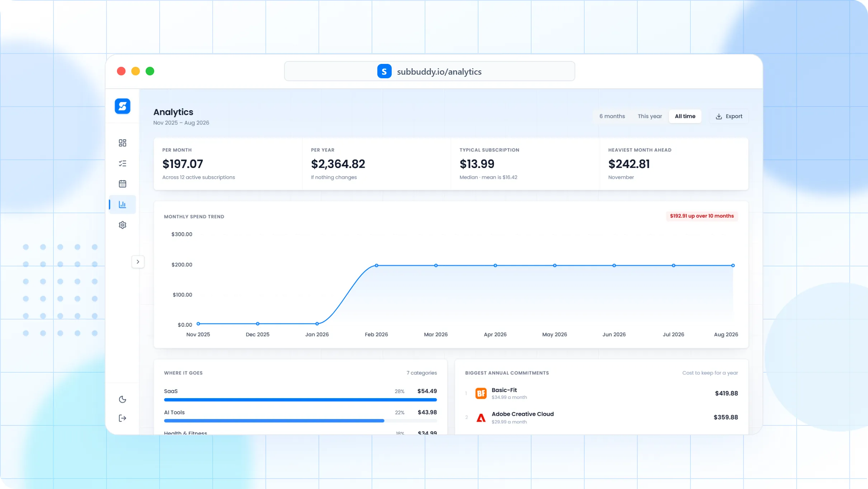Click the Adobe Creative Cloud commitment name

(x=523, y=414)
